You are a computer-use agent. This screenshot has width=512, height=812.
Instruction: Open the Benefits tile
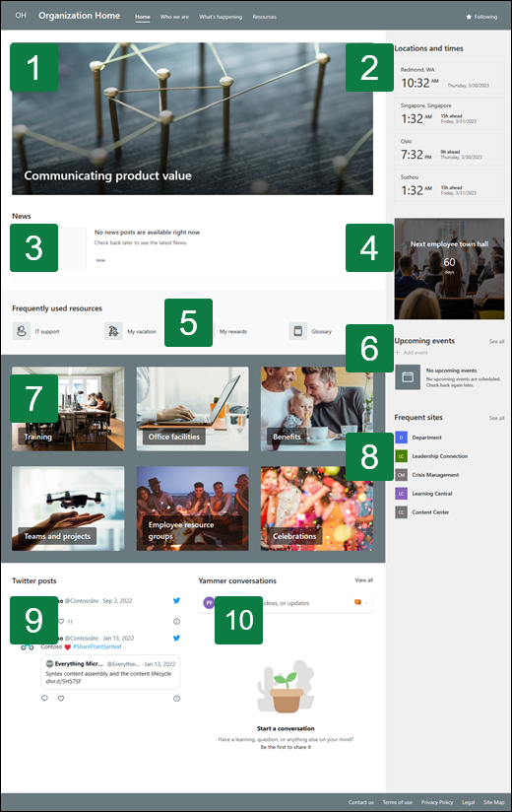pyautogui.click(x=316, y=409)
